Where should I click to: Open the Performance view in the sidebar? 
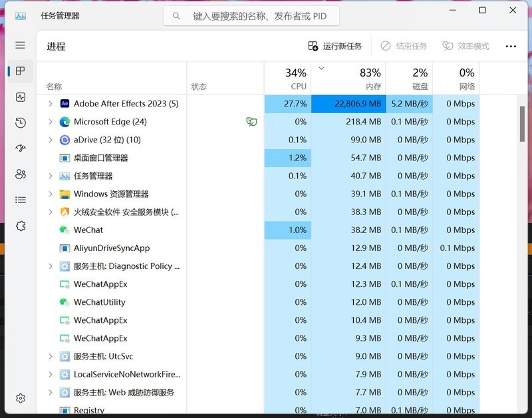(20, 97)
